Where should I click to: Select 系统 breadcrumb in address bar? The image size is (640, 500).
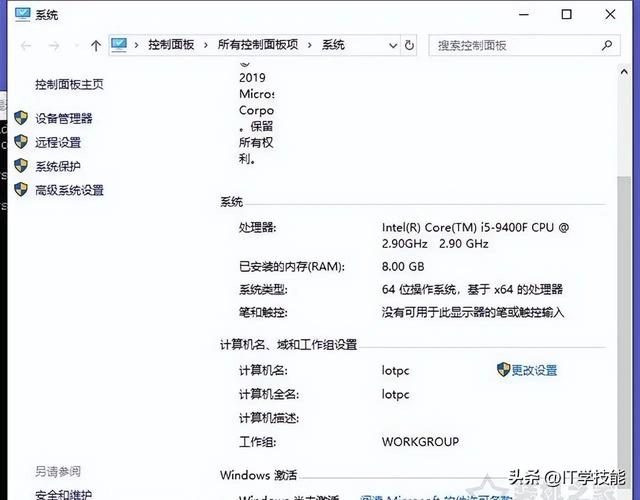click(333, 44)
